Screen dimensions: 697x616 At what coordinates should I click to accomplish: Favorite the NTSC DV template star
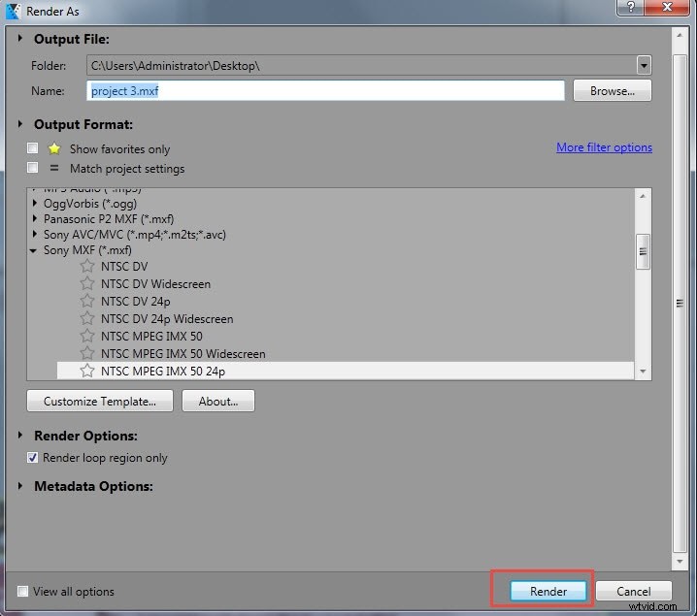[x=87, y=266]
